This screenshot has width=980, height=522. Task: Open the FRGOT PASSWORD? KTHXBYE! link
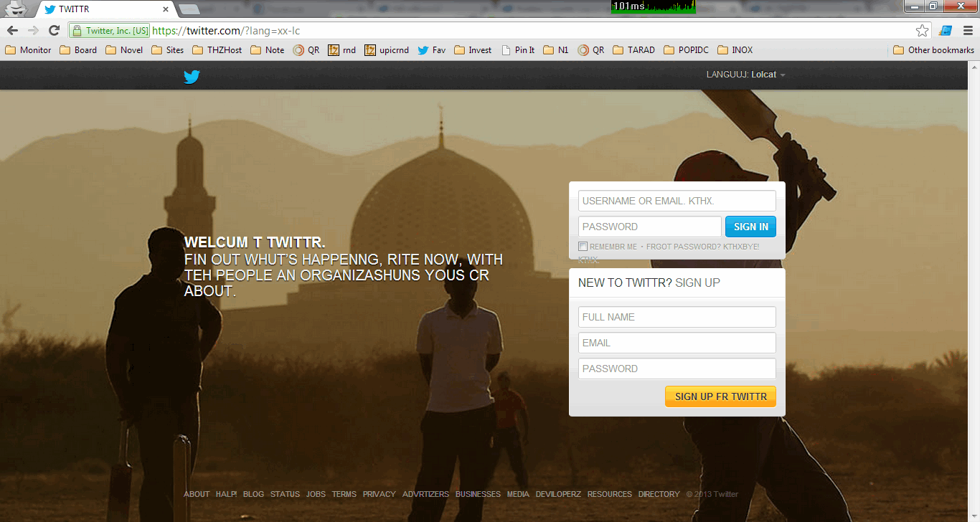703,247
